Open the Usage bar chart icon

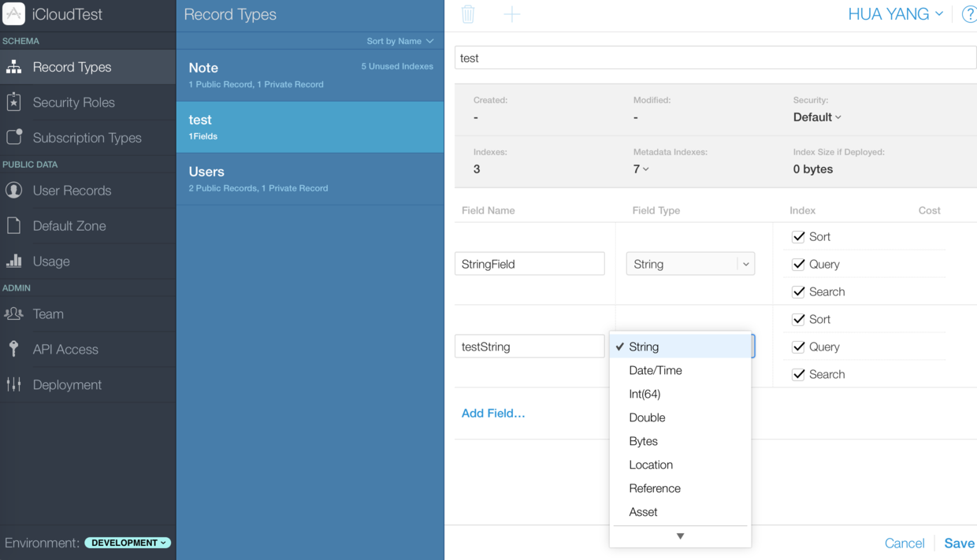[x=14, y=261]
